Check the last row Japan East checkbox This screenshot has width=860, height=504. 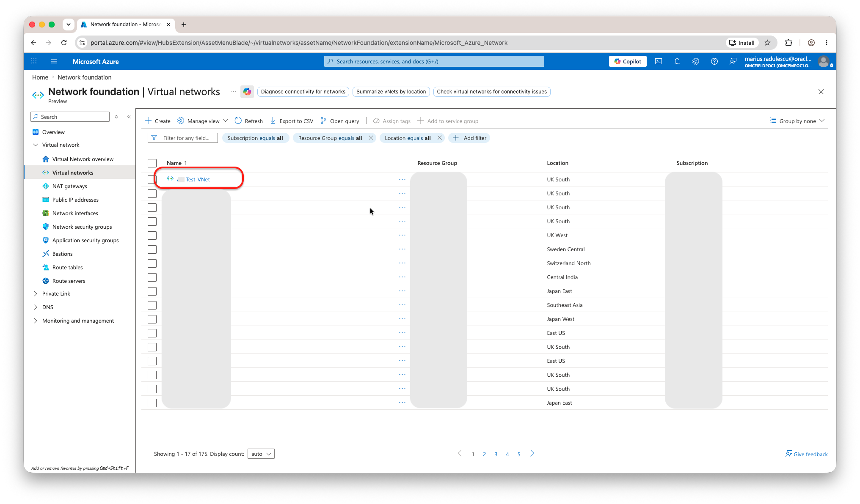click(152, 403)
